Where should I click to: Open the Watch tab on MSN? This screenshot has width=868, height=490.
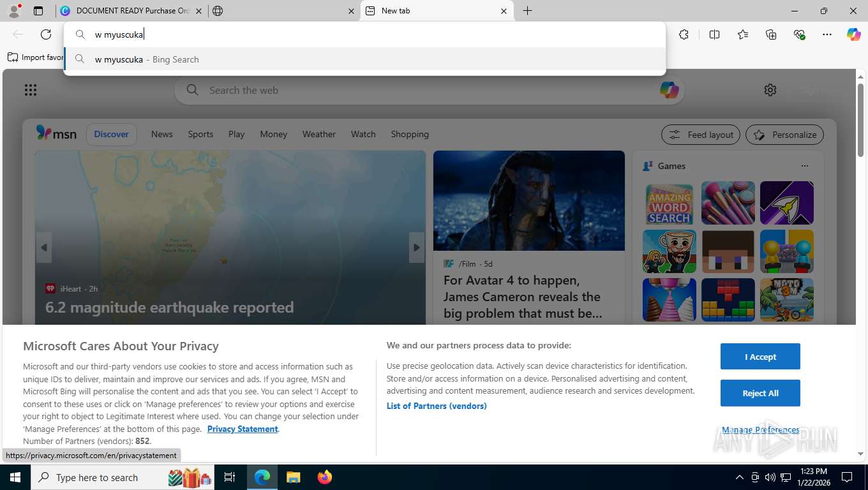[363, 134]
